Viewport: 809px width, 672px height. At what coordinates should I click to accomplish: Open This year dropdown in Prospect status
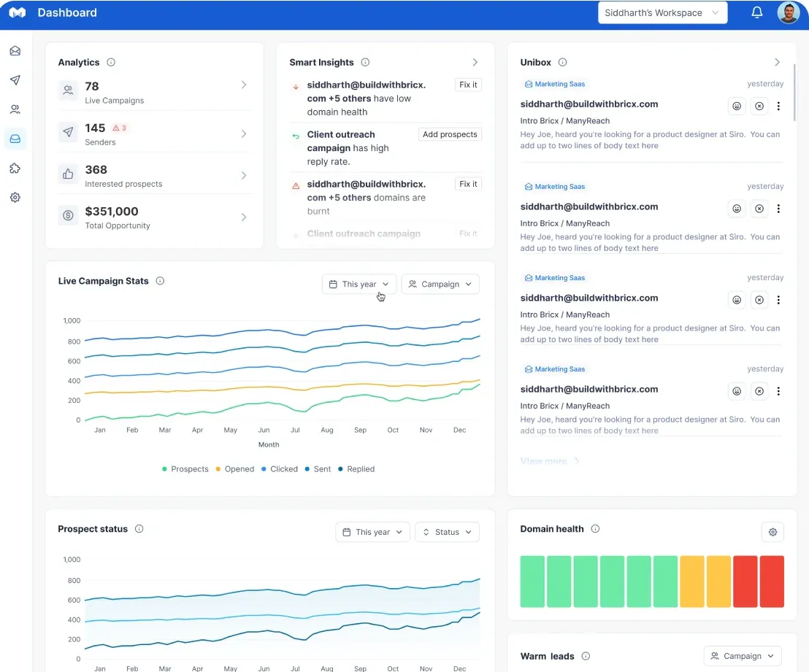coord(372,532)
